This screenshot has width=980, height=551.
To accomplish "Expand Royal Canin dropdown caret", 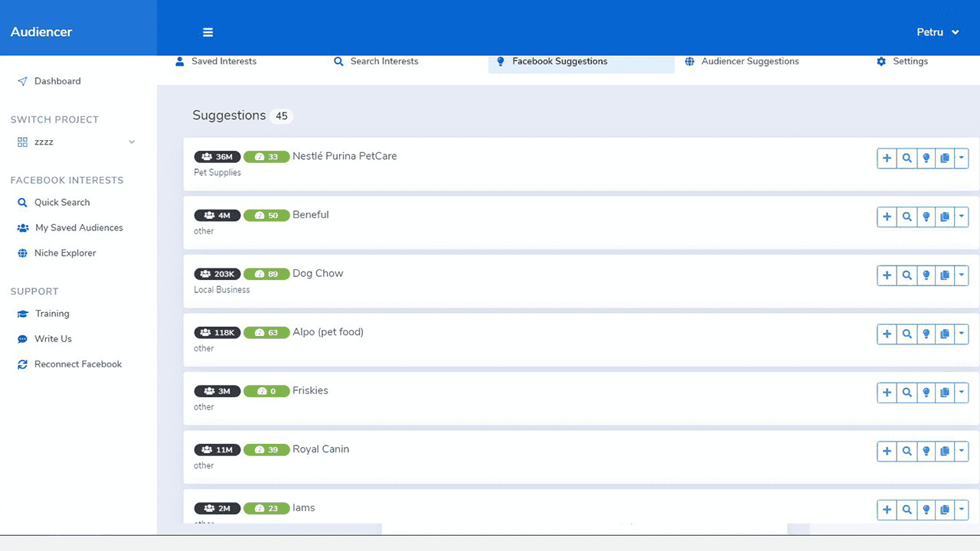I will [962, 452].
